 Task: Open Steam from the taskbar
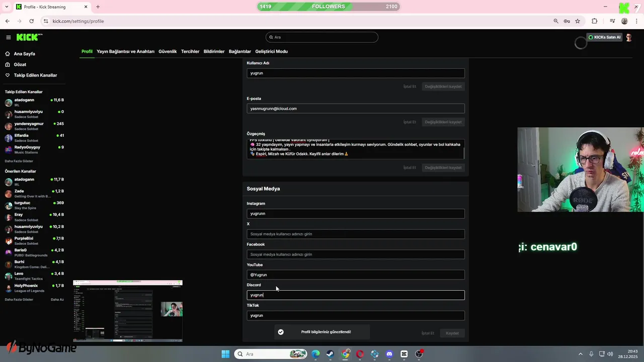click(331, 354)
